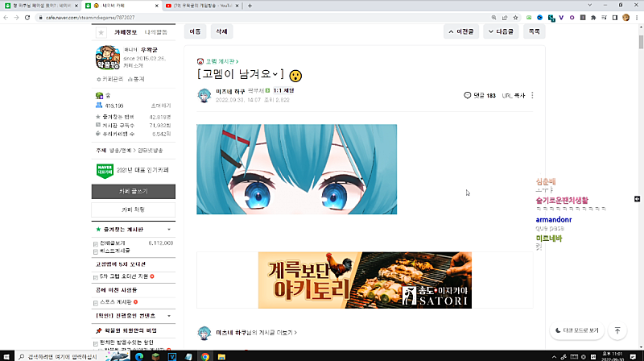The image size is (644, 361).
Task: Select the 나의활동 tab
Action: 155,32
